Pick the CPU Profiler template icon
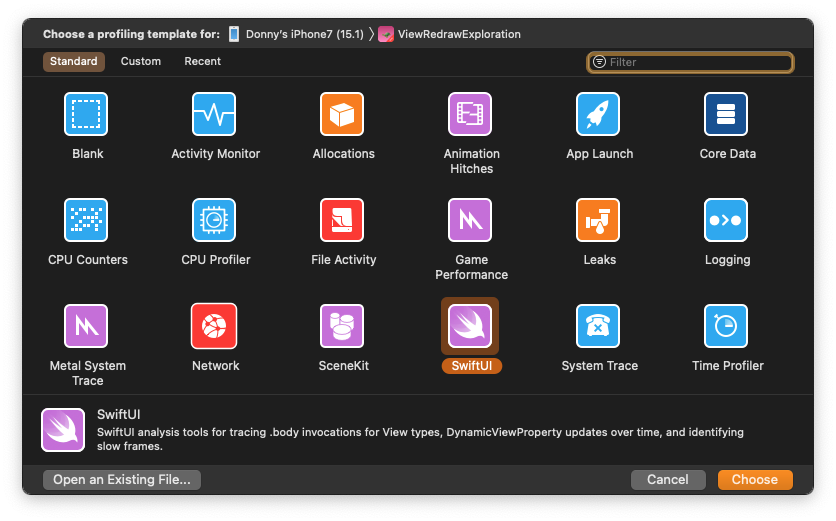The width and height of the screenshot is (836, 521). coord(214,220)
